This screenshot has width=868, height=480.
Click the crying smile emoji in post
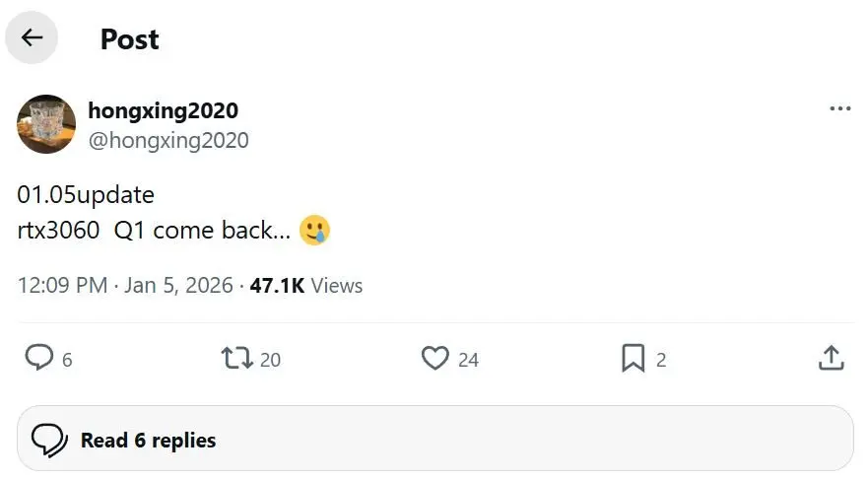(314, 231)
